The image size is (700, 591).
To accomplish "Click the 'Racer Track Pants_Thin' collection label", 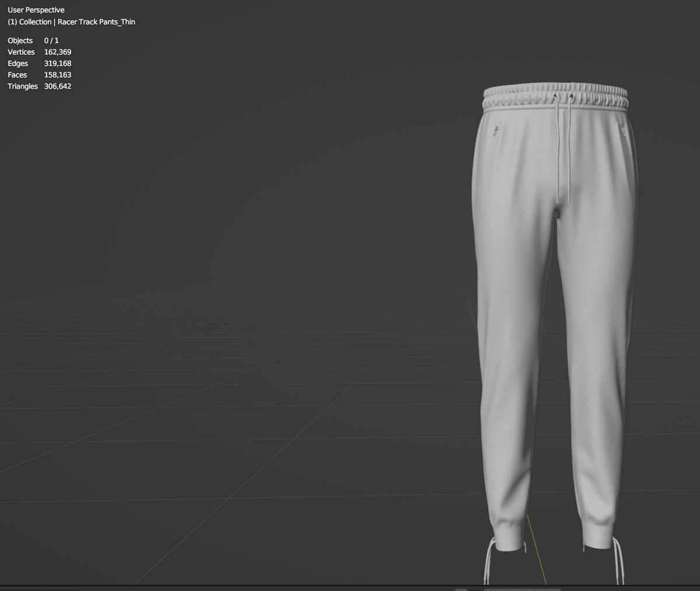I will (96, 22).
